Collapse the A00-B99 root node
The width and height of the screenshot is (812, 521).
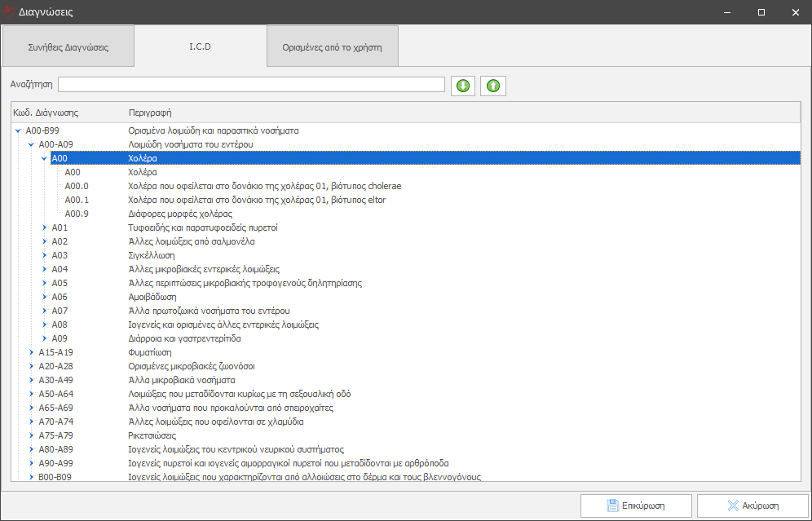(18, 130)
